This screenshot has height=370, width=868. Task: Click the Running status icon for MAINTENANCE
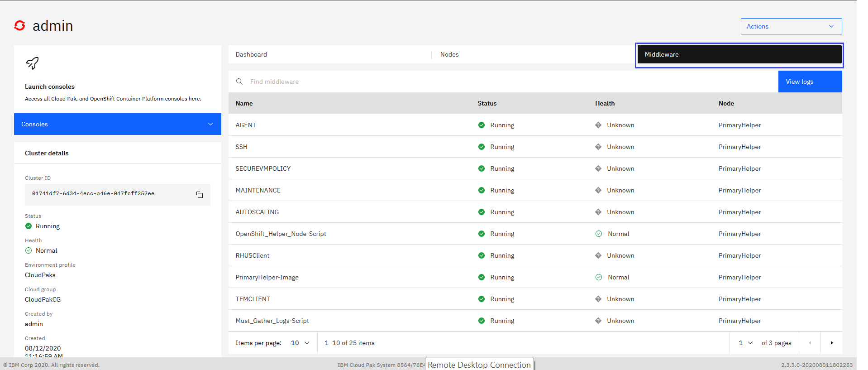tap(482, 190)
